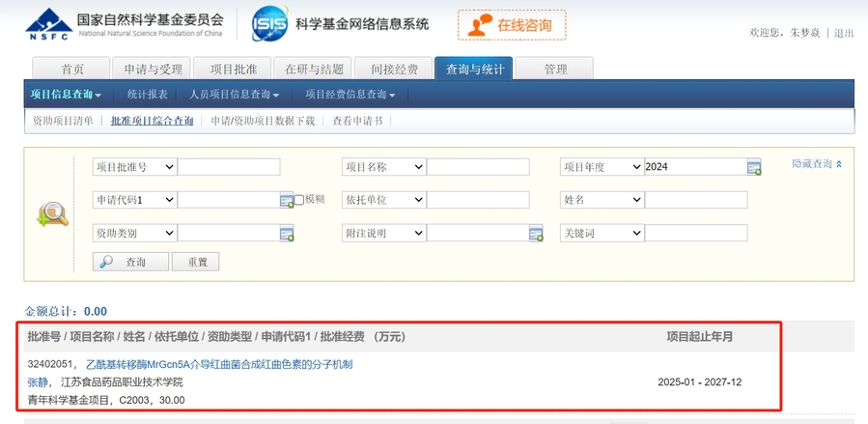Open picker icon beside 申请代码1 field
Image resolution: width=868 pixels, height=424 pixels.
click(x=287, y=200)
